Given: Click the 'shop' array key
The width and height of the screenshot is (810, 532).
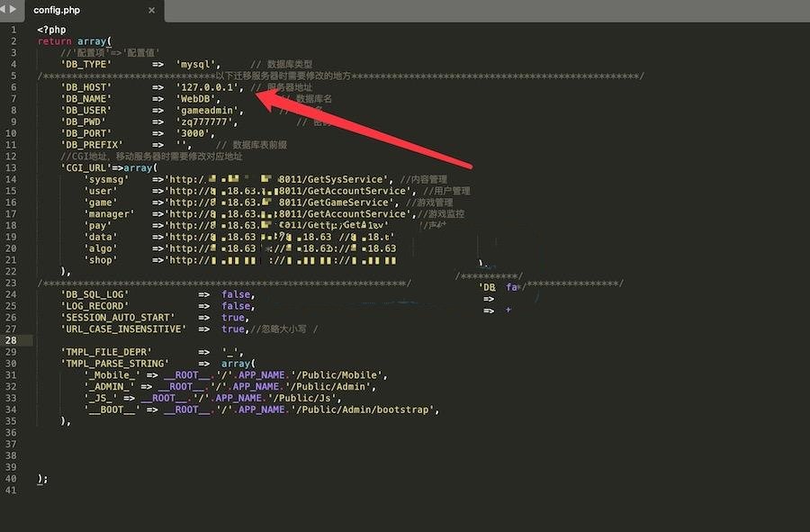Looking at the screenshot, I should click(x=100, y=260).
